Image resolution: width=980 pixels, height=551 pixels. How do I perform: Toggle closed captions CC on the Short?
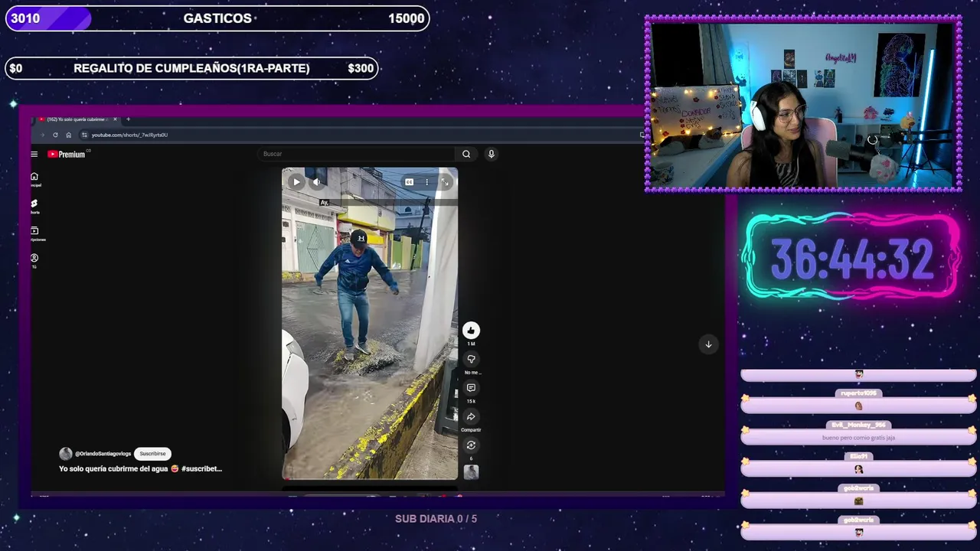pyautogui.click(x=410, y=182)
